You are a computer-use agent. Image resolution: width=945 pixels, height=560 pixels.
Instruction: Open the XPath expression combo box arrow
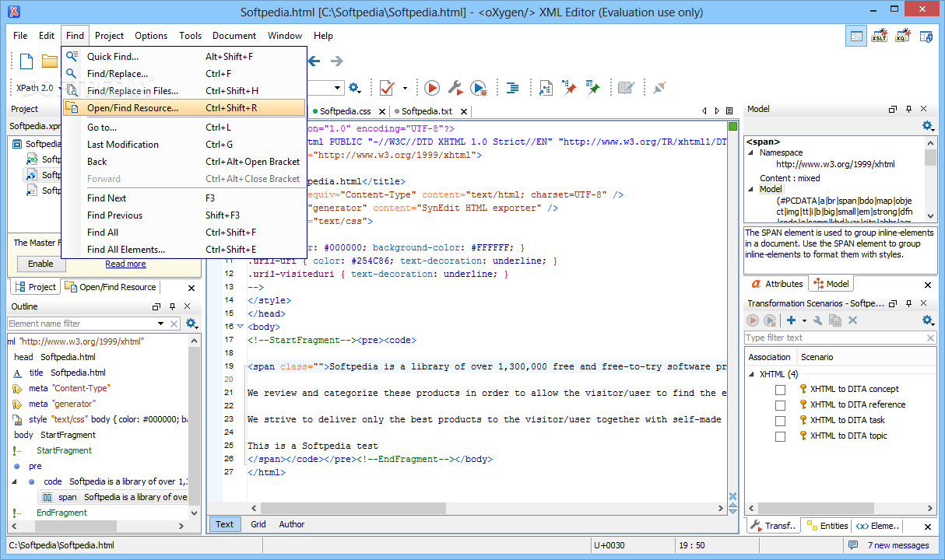point(338,88)
